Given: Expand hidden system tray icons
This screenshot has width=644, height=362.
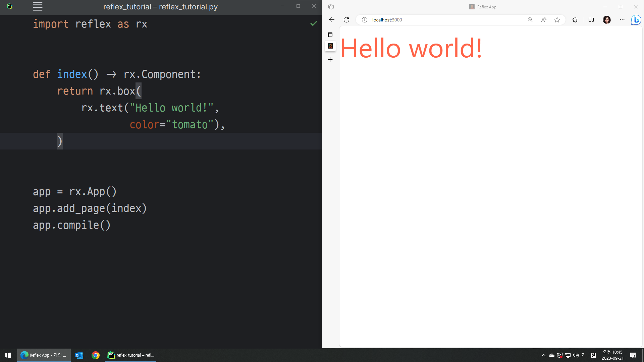Looking at the screenshot, I should click(543, 355).
